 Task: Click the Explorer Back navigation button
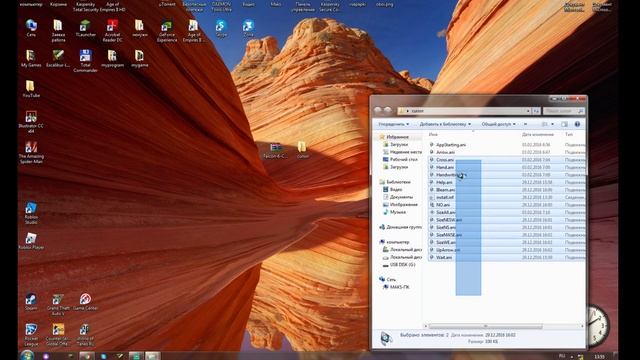(378, 110)
